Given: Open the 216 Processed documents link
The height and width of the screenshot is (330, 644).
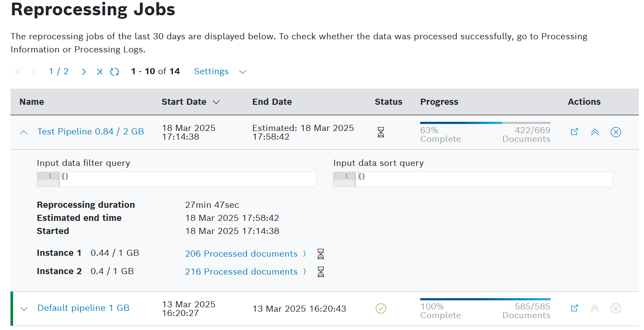Looking at the screenshot, I should pos(241,272).
